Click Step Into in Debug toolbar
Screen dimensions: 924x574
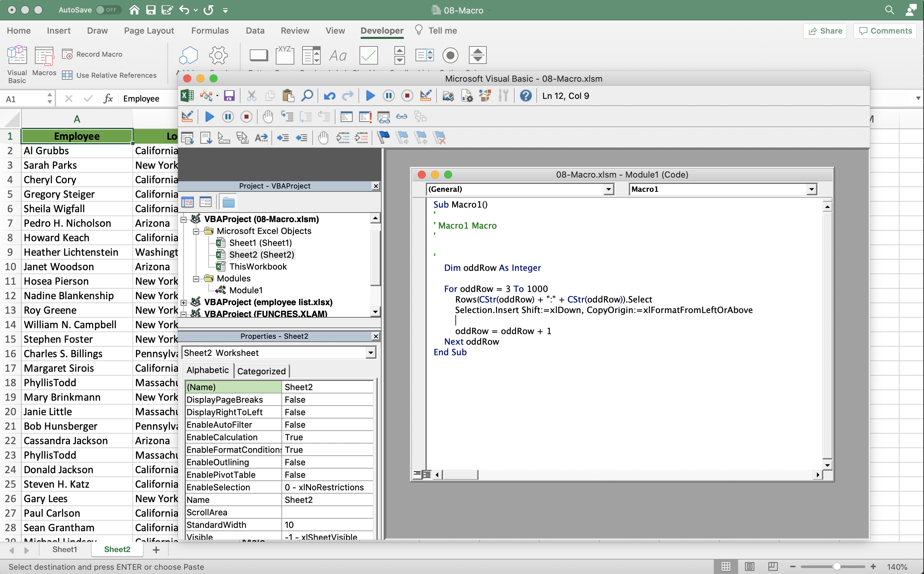tap(287, 117)
